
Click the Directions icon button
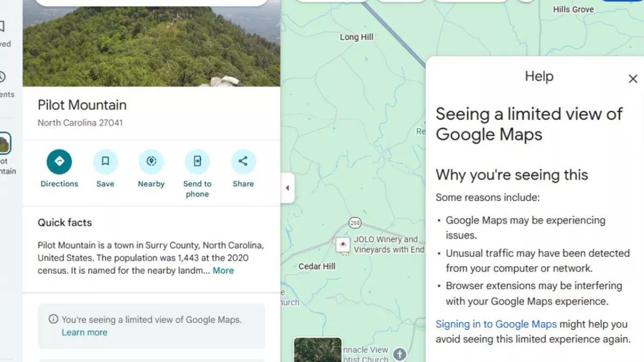click(59, 161)
